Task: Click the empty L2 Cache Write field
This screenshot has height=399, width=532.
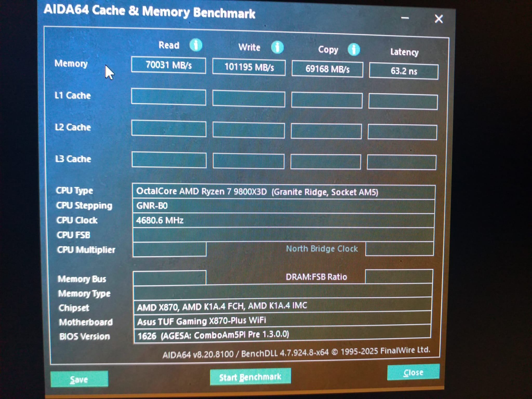Action: point(249,130)
